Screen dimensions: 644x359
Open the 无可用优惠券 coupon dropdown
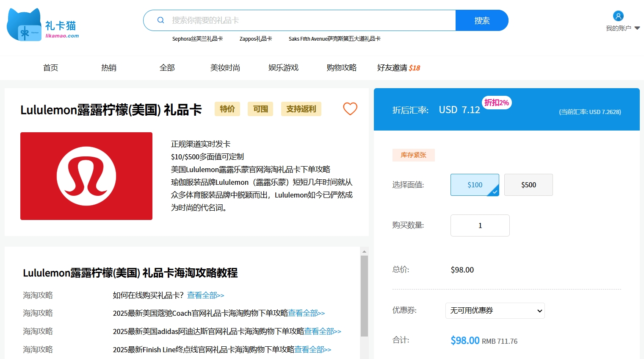click(495, 311)
